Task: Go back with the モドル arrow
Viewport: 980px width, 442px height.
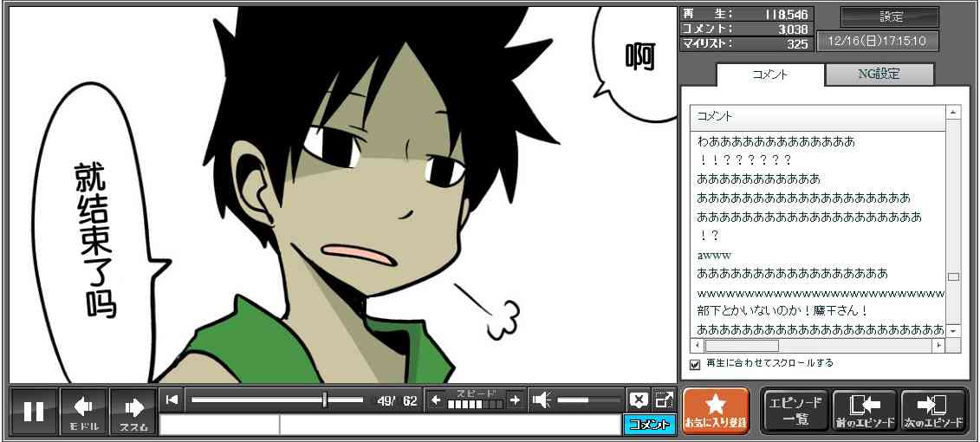Action: pyautogui.click(x=84, y=411)
